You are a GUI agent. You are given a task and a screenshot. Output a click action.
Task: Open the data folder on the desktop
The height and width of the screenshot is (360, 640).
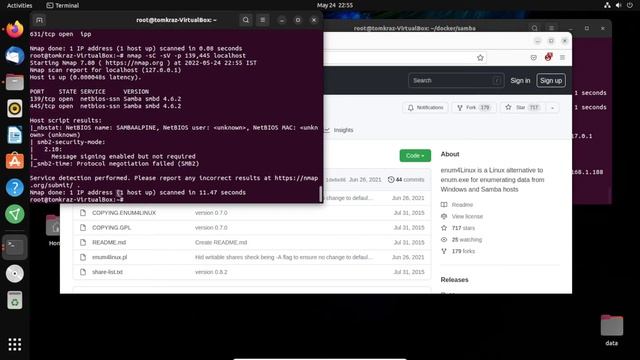(611, 330)
